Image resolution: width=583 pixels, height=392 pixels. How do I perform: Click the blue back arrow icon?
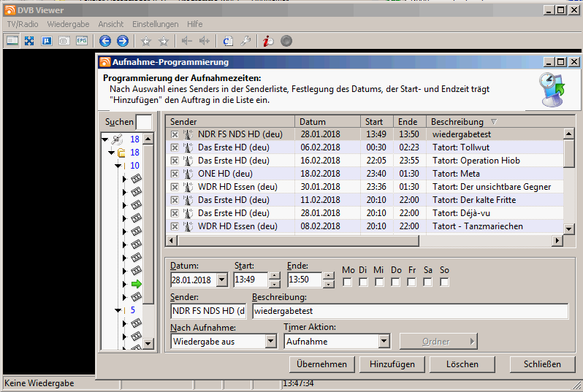(x=105, y=41)
